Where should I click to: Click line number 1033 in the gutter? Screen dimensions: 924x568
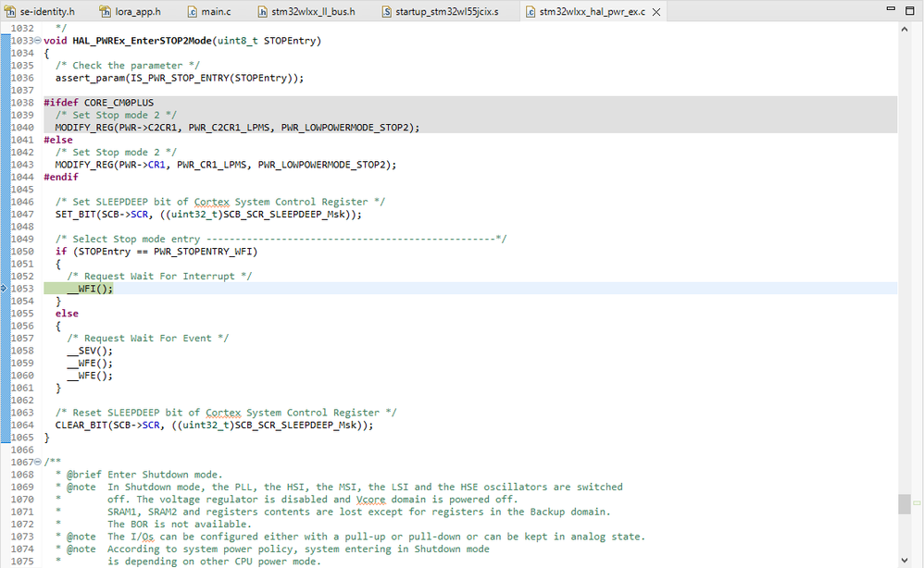pos(22,41)
